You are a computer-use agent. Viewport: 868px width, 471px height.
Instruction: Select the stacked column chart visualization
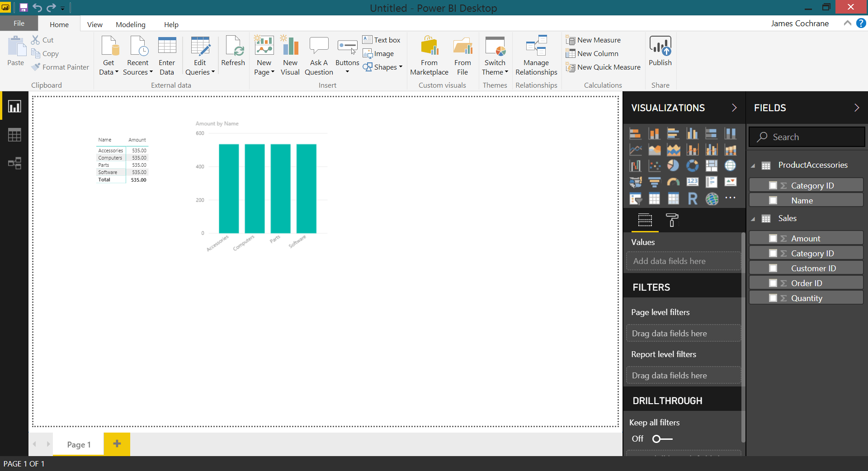[x=654, y=133]
